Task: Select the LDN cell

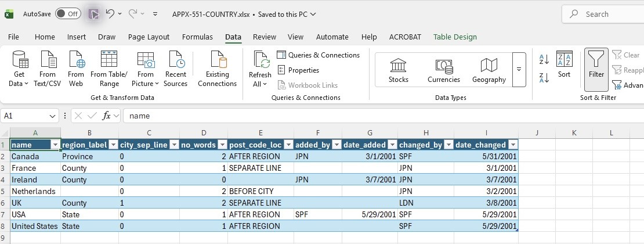Action: click(x=425, y=203)
